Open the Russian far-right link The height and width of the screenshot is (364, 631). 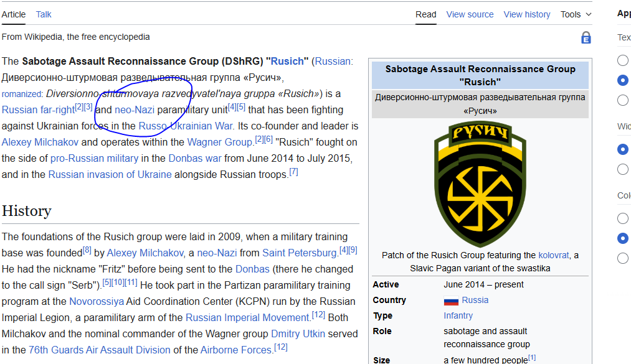click(38, 110)
